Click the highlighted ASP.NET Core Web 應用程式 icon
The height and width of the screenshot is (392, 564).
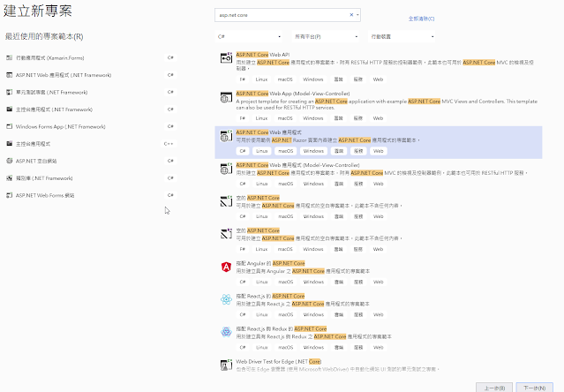(226, 136)
